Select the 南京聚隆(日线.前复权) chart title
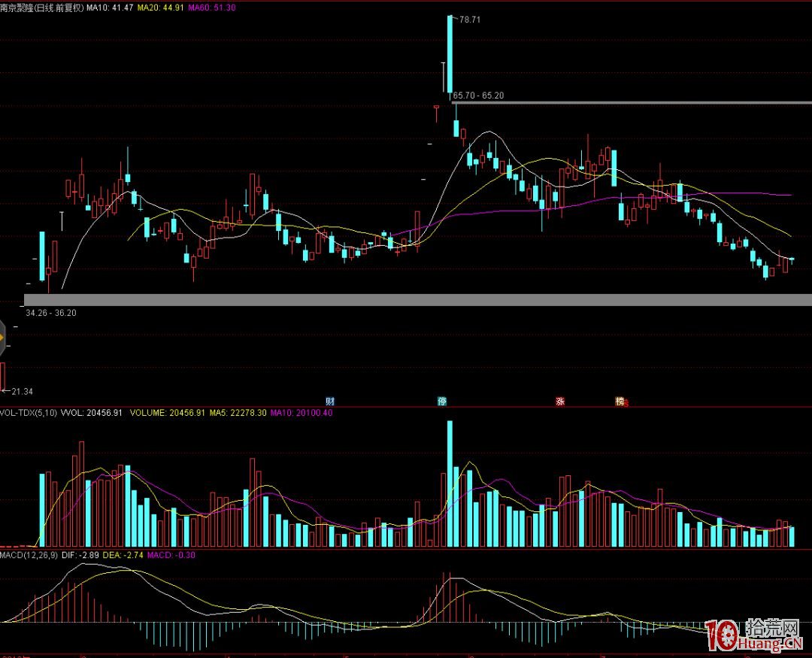This screenshot has width=812, height=658. pyautogui.click(x=42, y=8)
